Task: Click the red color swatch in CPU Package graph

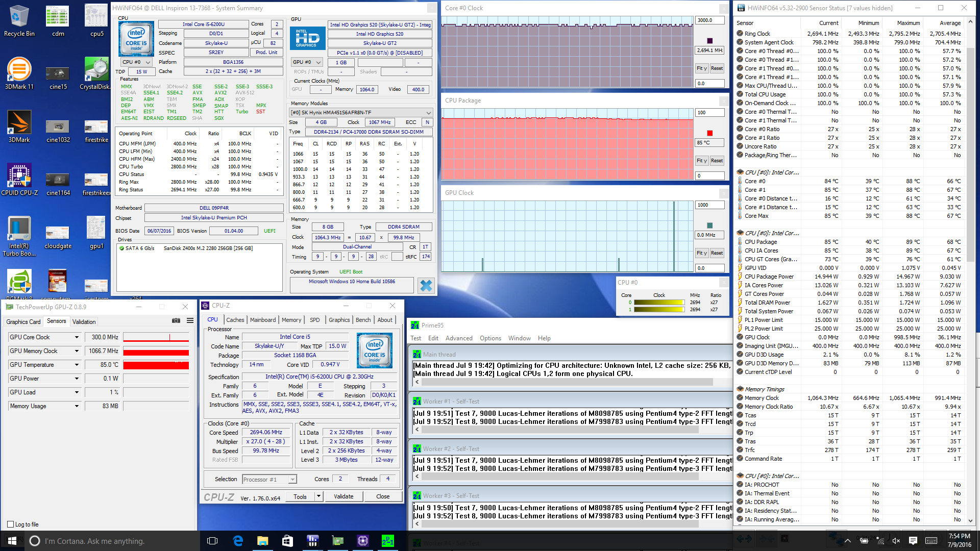Action: click(709, 133)
